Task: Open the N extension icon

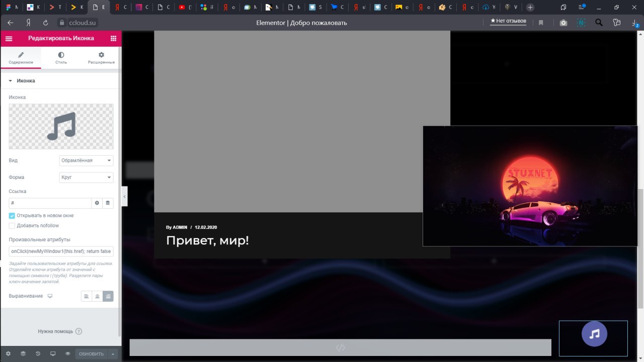Action: click(581, 23)
